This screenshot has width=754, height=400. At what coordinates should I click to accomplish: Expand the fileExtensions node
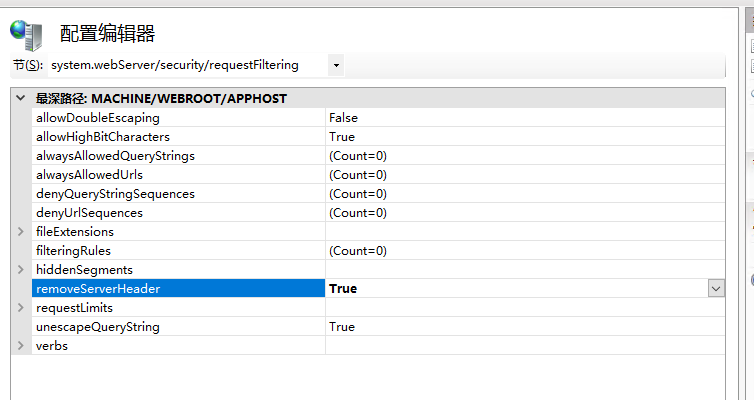21,231
